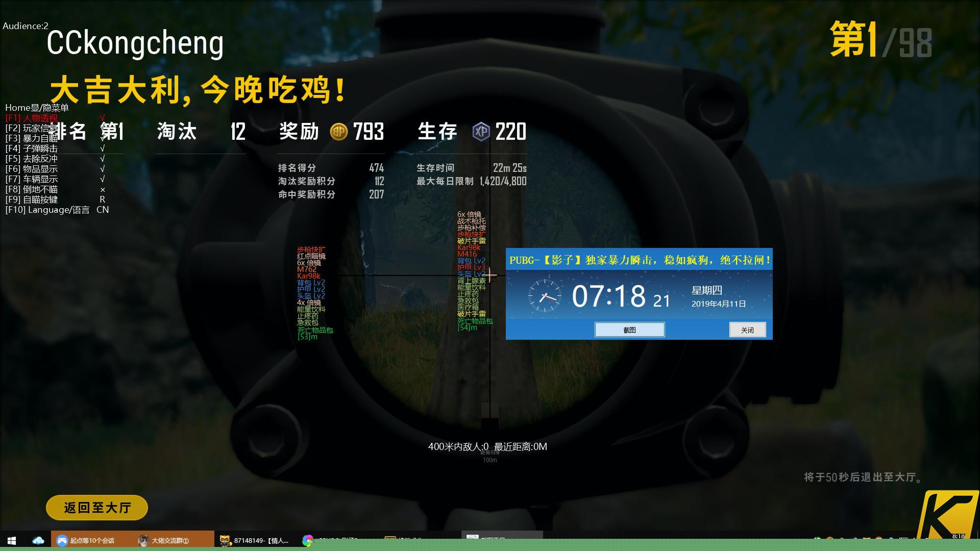Image resolution: width=980 pixels, height=551 pixels.
Task: Click the 最大每日限制 value 1,420/4,800
Action: (503, 181)
